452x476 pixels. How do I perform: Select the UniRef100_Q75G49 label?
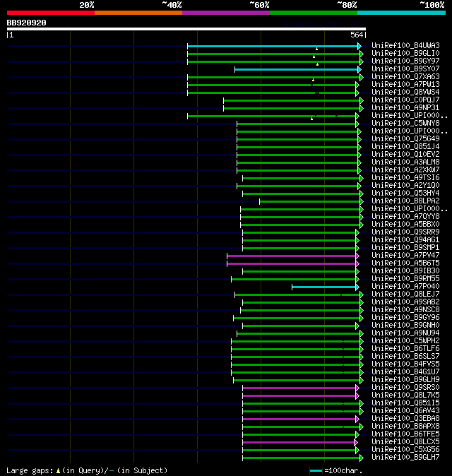point(405,138)
